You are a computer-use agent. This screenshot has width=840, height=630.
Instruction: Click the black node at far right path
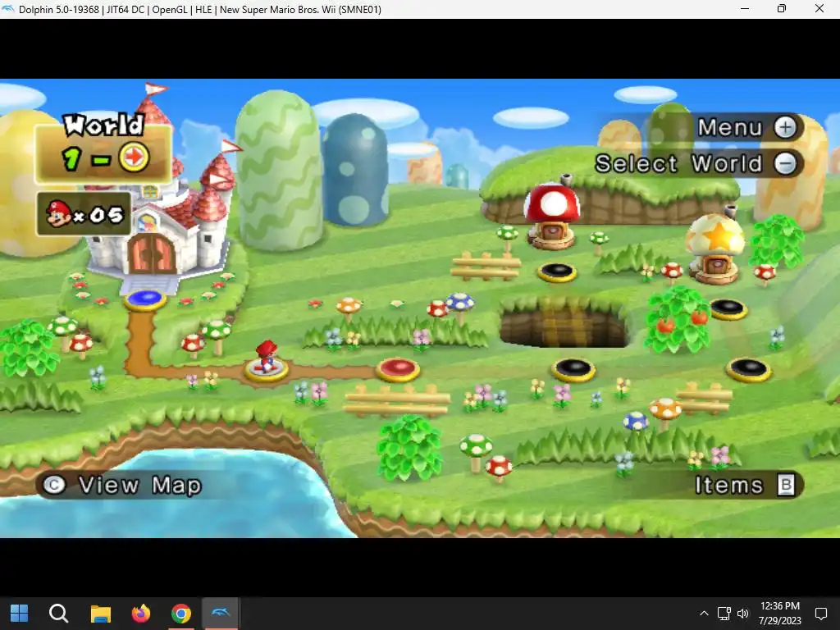(748, 369)
